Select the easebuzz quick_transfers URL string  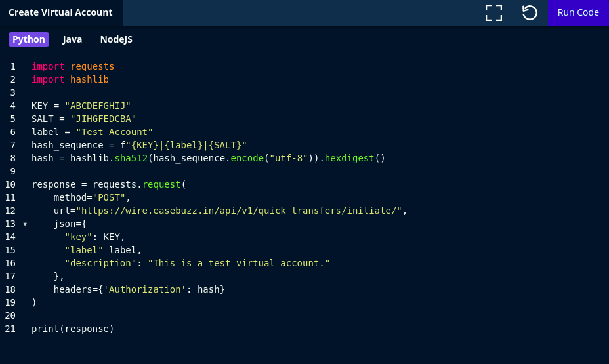(239, 211)
